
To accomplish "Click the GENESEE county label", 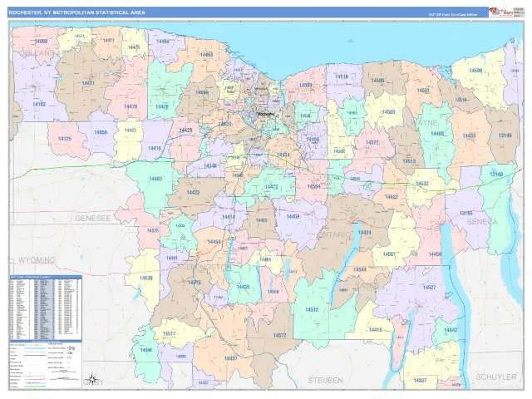I will point(93,218).
